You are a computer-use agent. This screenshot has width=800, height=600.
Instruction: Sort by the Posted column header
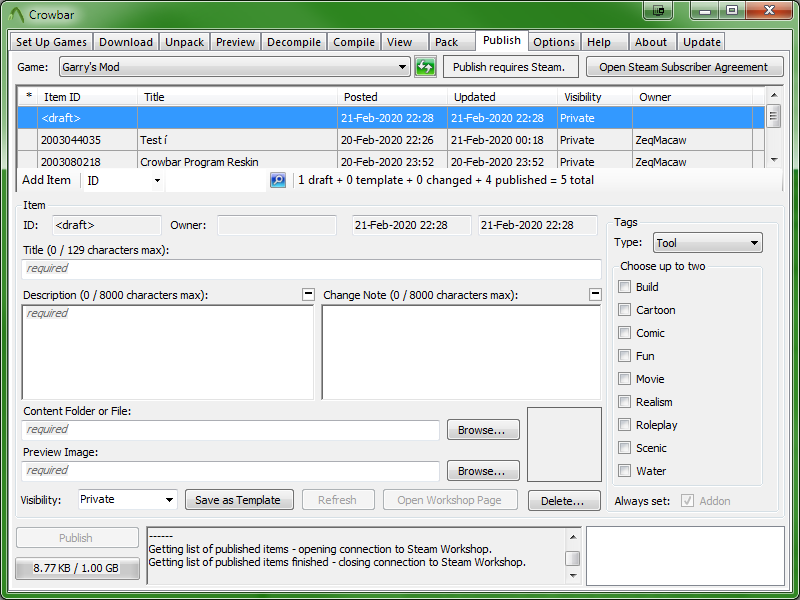pyautogui.click(x=392, y=97)
